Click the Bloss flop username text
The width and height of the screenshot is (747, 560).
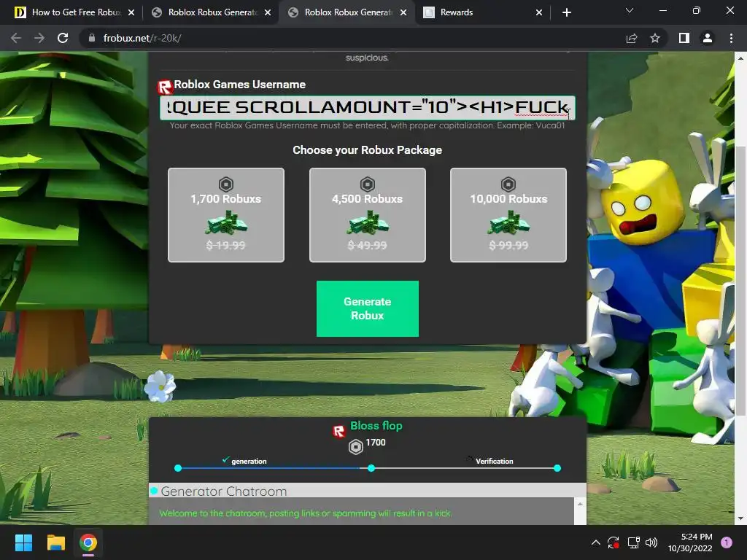click(376, 426)
